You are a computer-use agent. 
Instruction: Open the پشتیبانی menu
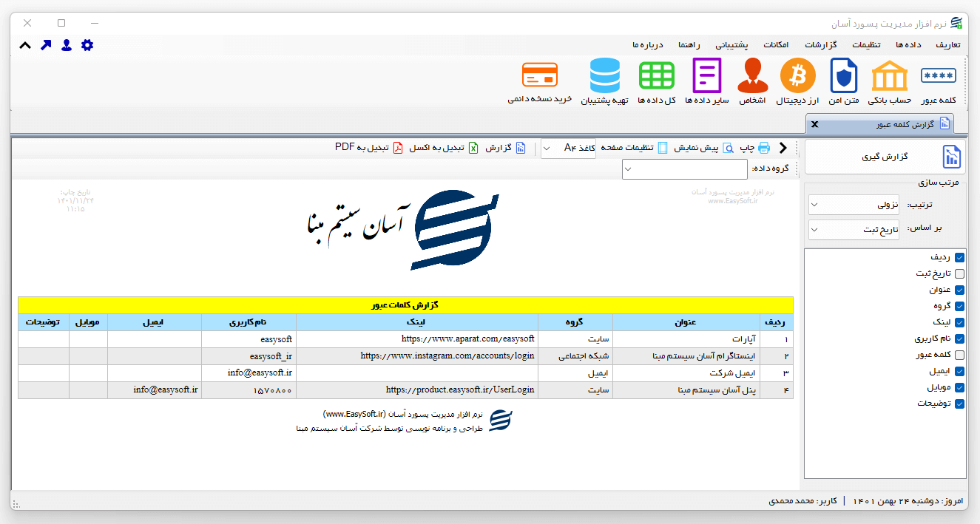click(x=731, y=44)
